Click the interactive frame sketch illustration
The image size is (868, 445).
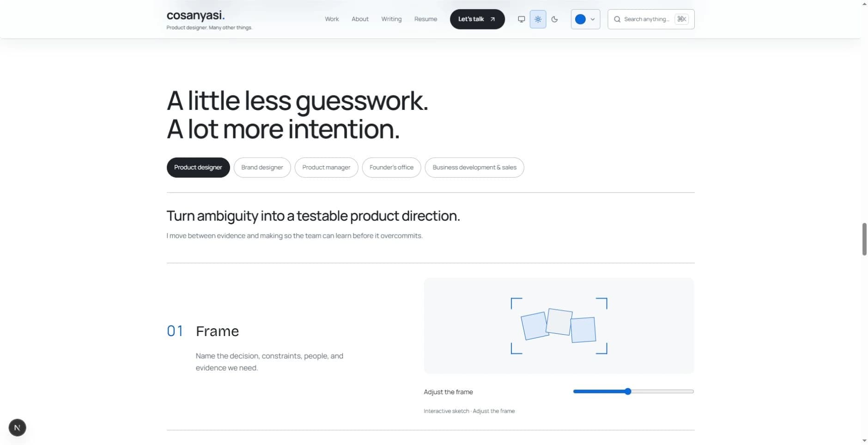click(x=559, y=326)
